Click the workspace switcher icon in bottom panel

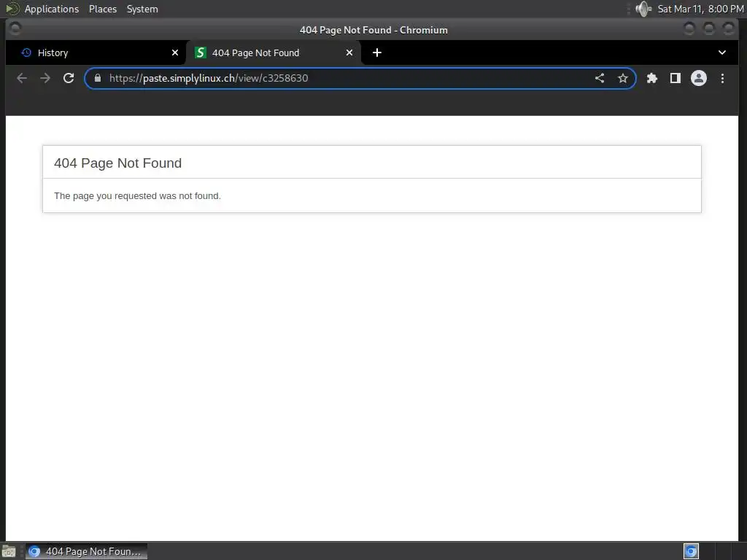pos(691,551)
